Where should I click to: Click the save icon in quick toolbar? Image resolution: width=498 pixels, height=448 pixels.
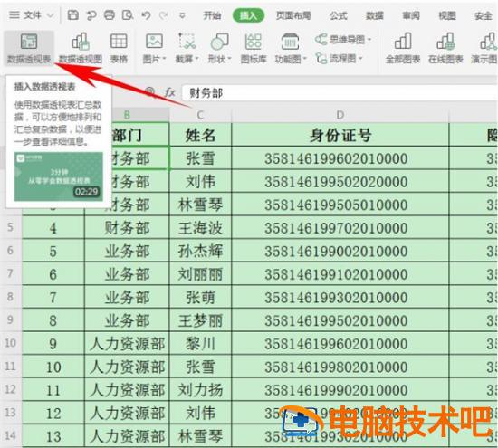click(x=73, y=15)
